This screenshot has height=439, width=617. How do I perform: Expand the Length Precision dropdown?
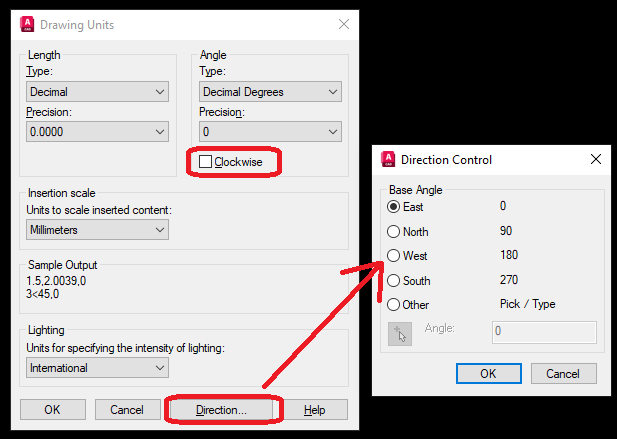point(97,131)
